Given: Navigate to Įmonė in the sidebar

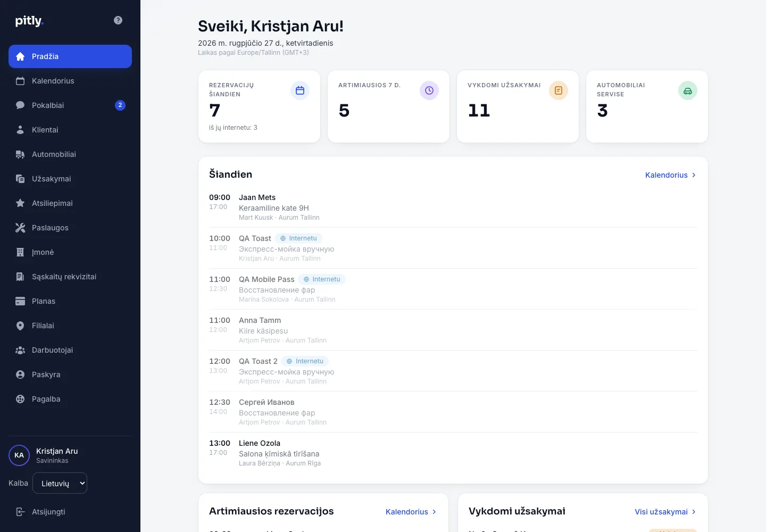Looking at the screenshot, I should (70, 252).
